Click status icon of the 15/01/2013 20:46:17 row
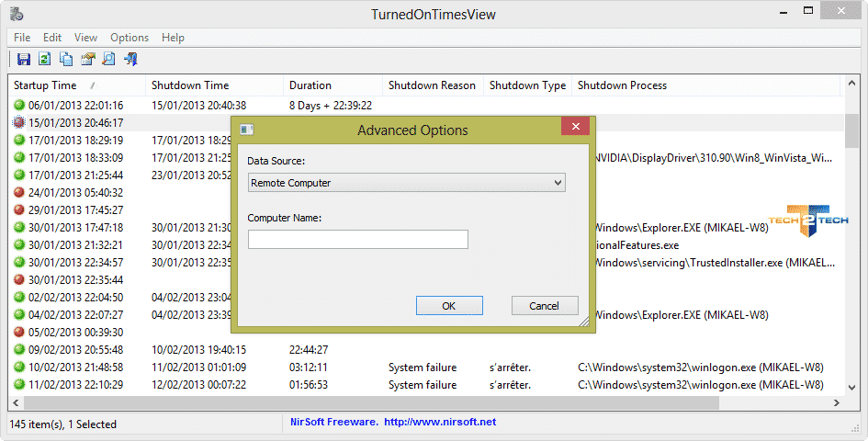 pyautogui.click(x=19, y=122)
